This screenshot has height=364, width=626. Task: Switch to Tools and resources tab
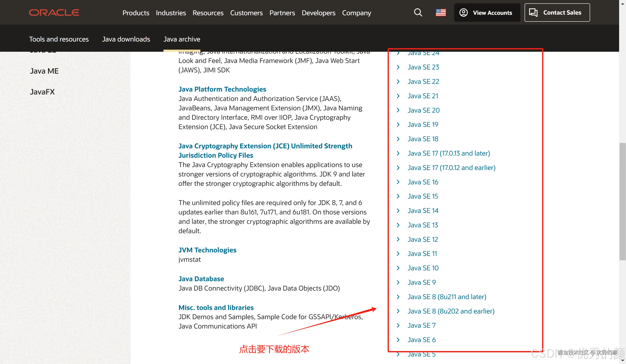tap(59, 39)
